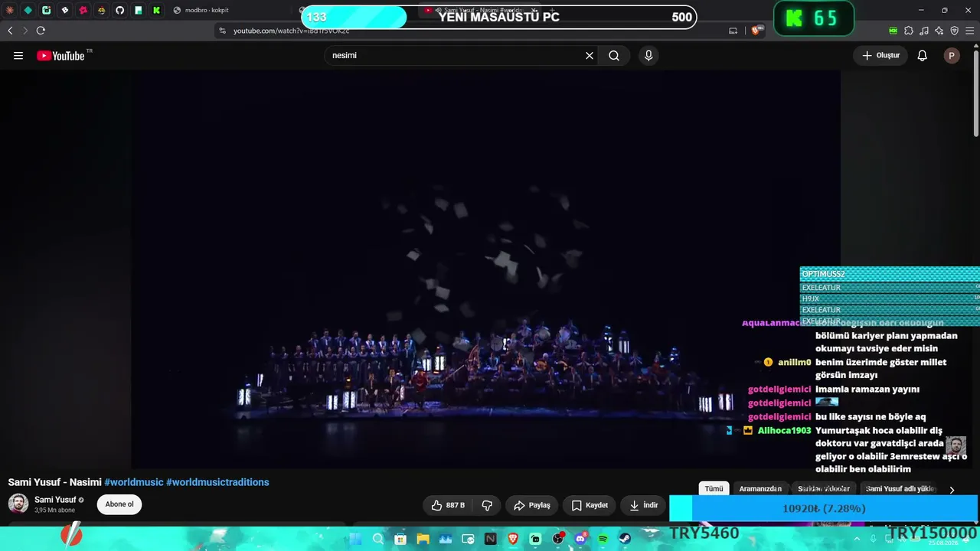Open the cast/install screen icon in address bar
The height and width of the screenshot is (551, 980).
[x=733, y=31]
